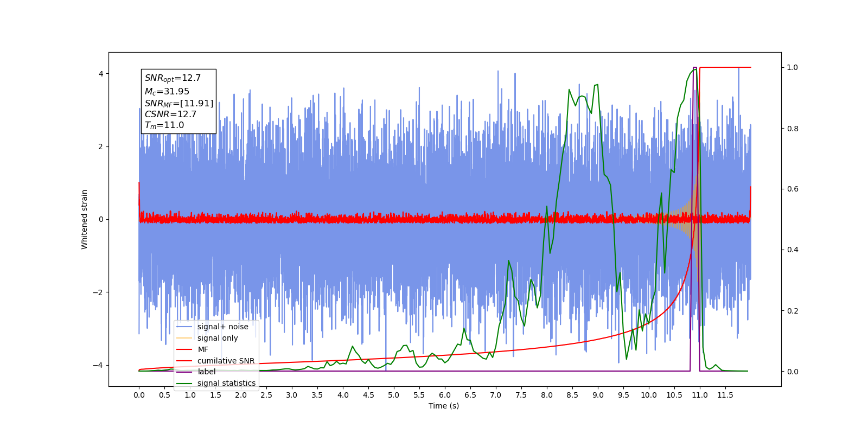Click the 'signal+ noise' legend entry
868x434 pixels.
coord(222,327)
